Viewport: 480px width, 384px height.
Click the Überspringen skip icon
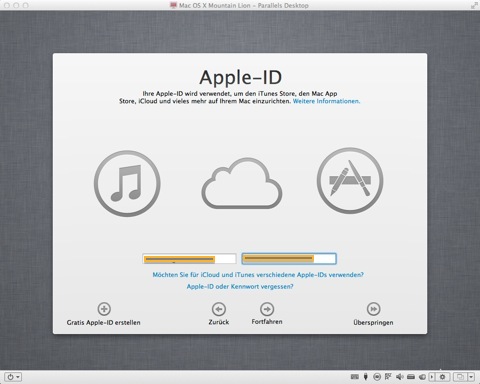click(373, 309)
